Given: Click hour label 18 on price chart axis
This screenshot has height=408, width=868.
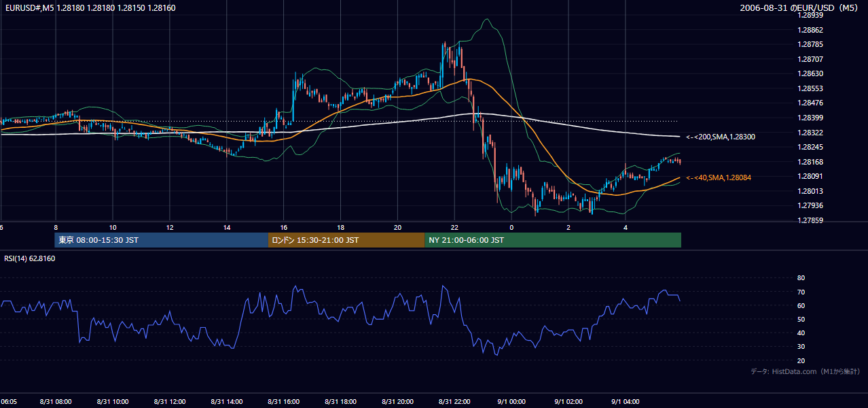Looking at the screenshot, I should [x=341, y=227].
